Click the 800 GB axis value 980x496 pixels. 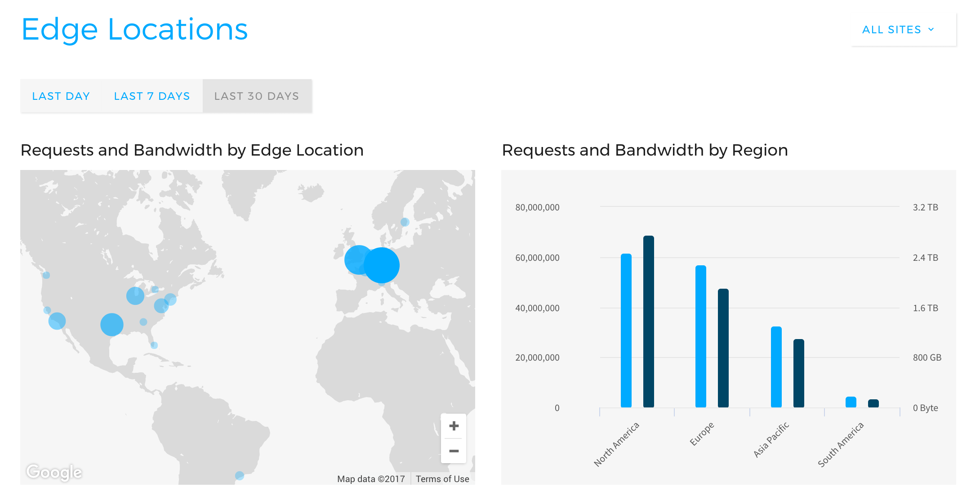(927, 357)
